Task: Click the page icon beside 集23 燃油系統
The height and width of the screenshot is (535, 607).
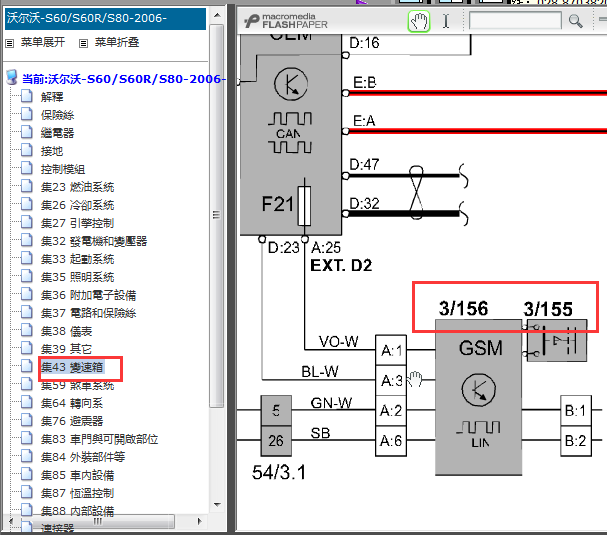Action: pos(27,186)
